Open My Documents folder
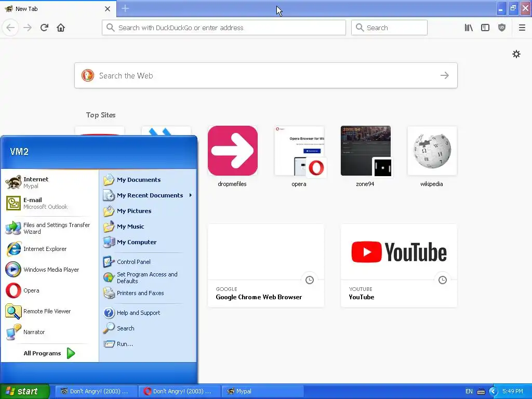This screenshot has width=532, height=399. coord(148,179)
